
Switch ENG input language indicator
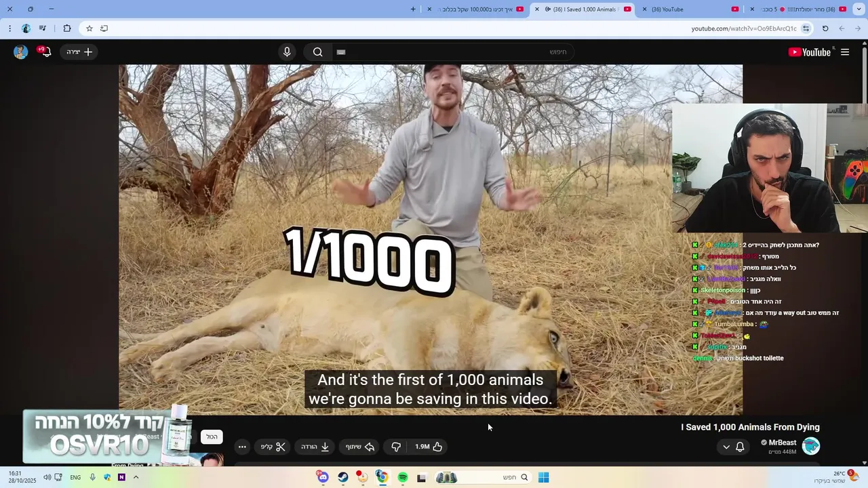[75, 477]
